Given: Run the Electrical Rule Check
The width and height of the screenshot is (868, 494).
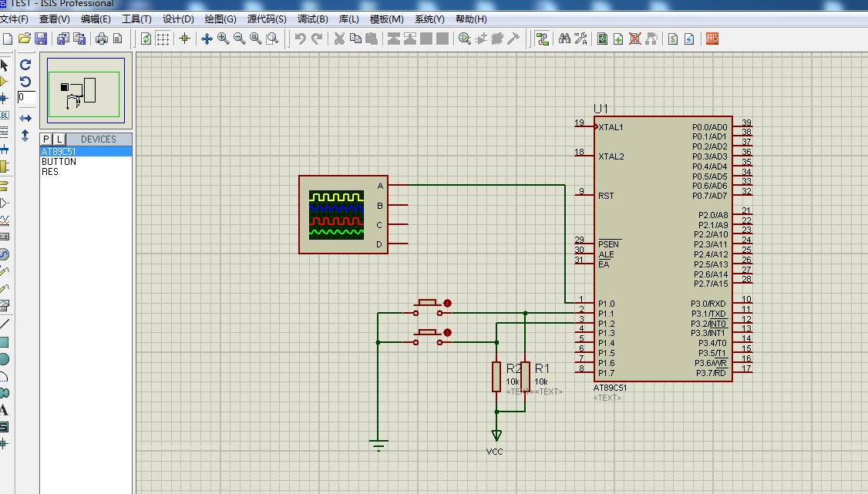Looking at the screenshot, I should [x=689, y=39].
